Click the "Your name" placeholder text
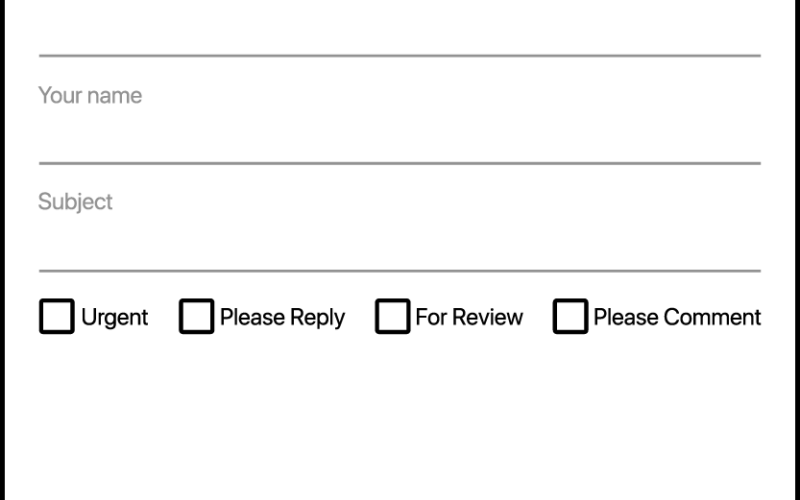800x500 pixels. pos(90,96)
